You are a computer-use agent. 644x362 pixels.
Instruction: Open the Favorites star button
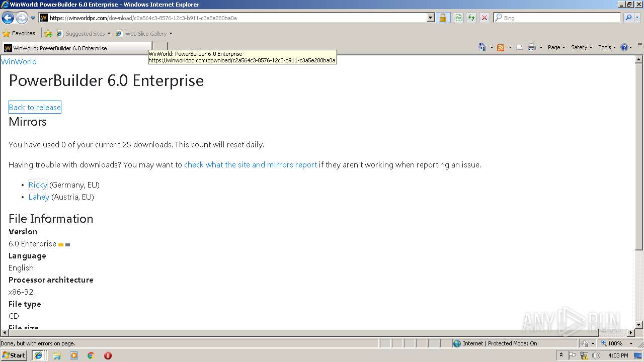point(19,33)
